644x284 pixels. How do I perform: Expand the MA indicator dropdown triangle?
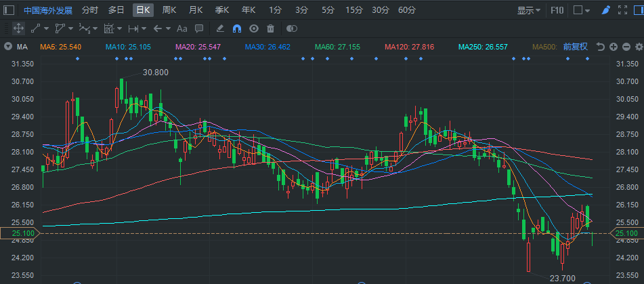coord(8,47)
